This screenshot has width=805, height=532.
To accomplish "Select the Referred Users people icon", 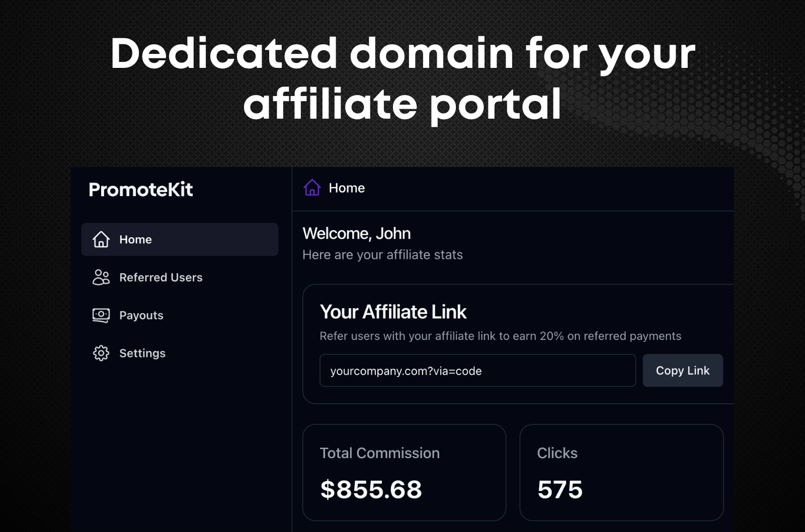I will (x=101, y=277).
